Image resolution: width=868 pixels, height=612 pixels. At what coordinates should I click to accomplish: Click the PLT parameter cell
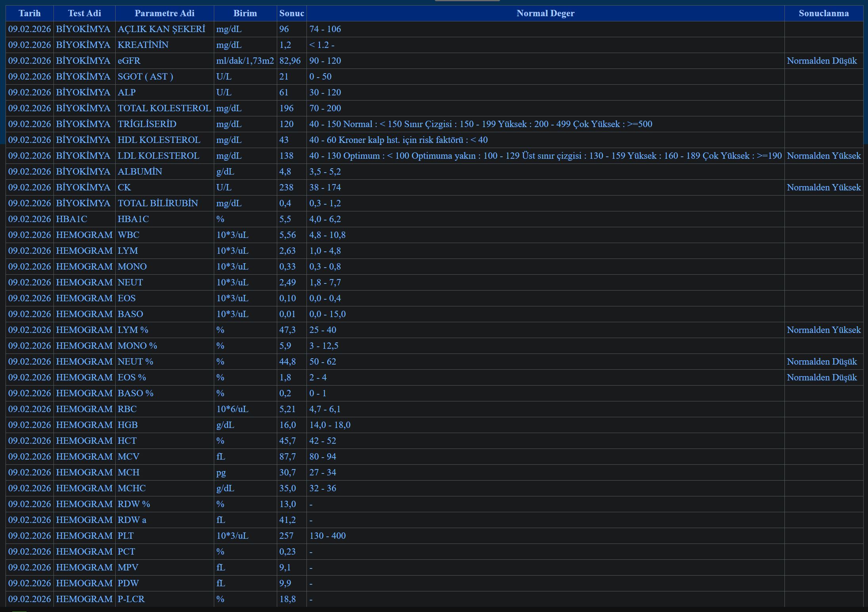click(126, 536)
